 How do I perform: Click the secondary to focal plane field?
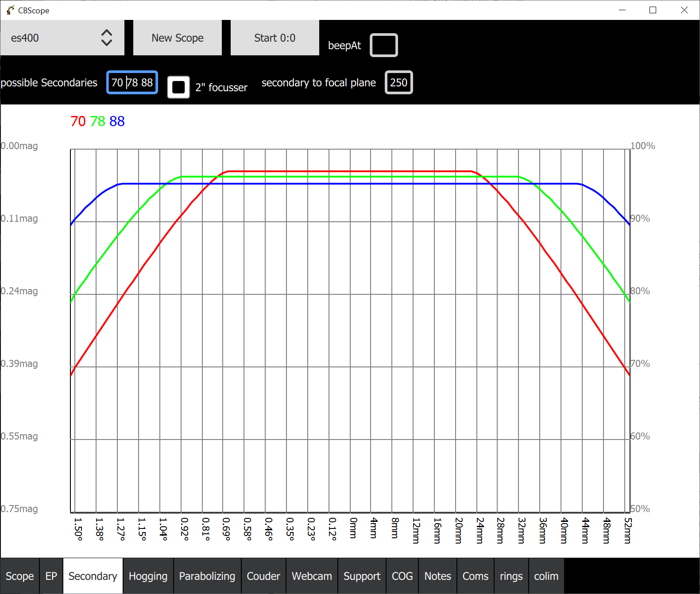pos(399,82)
